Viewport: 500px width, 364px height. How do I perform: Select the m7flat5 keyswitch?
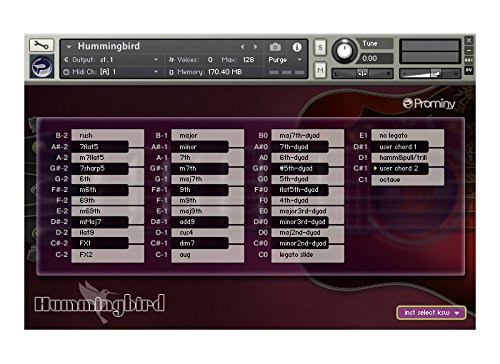108,157
